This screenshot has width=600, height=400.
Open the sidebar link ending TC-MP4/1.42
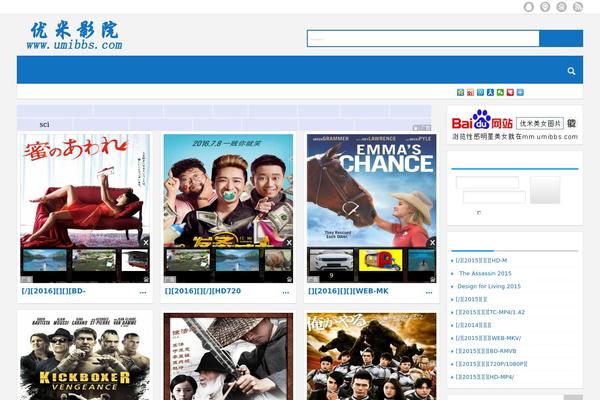coord(490,312)
